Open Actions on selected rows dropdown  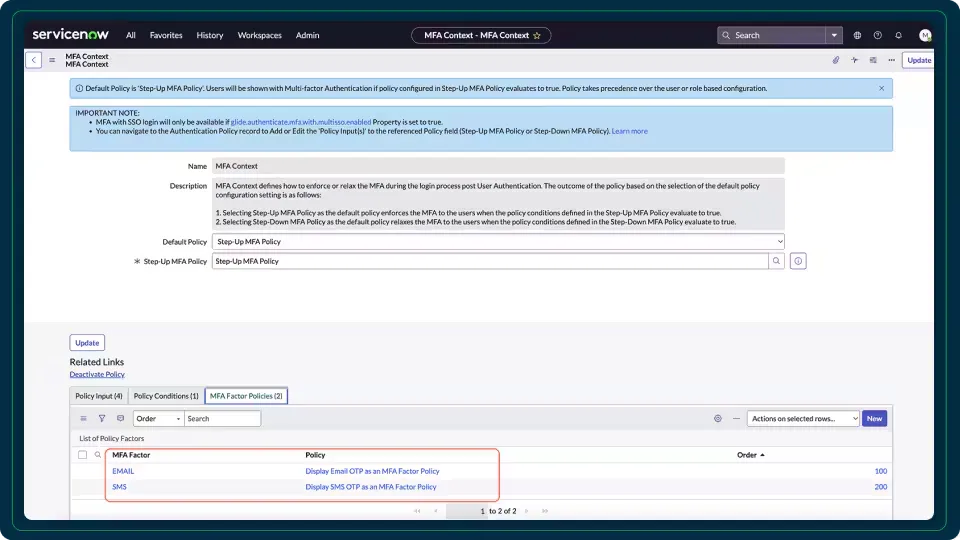[803, 419]
